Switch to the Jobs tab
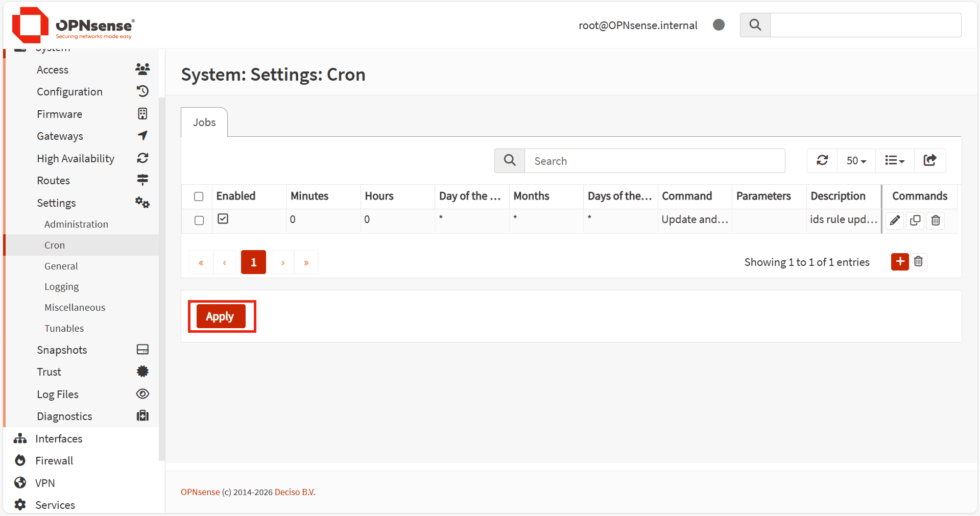 (x=204, y=122)
